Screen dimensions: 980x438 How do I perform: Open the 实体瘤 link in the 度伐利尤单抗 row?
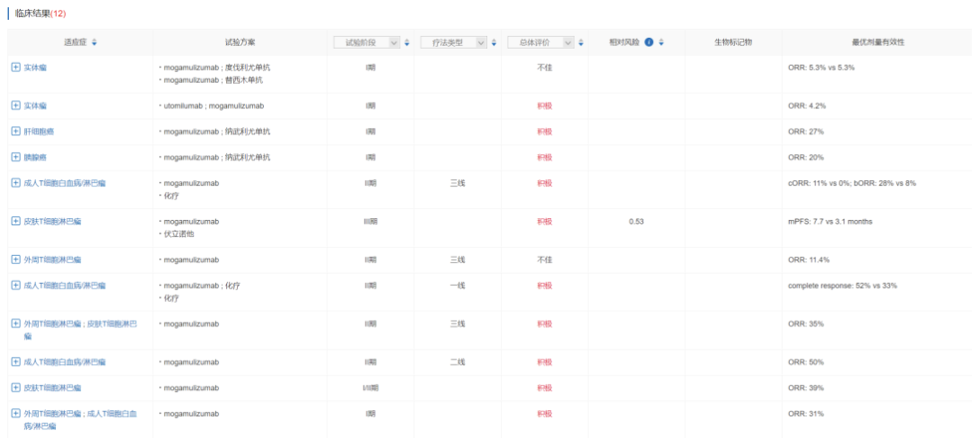(x=35, y=67)
